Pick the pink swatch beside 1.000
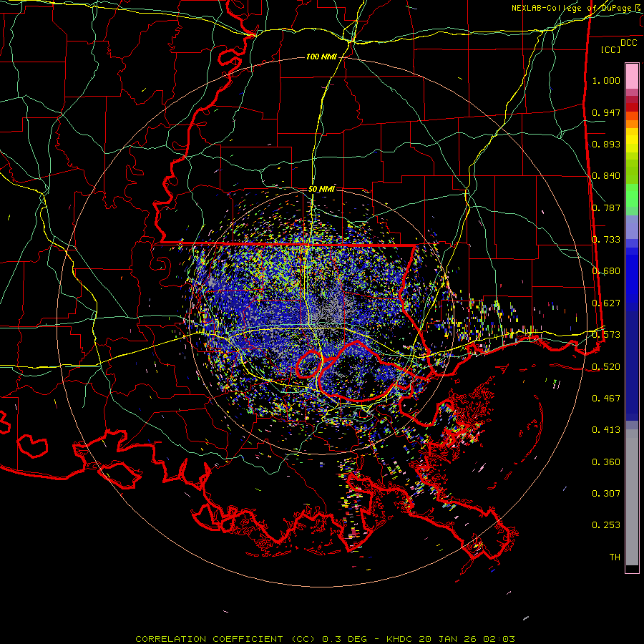Viewport: 644px width, 644px height. click(632, 77)
